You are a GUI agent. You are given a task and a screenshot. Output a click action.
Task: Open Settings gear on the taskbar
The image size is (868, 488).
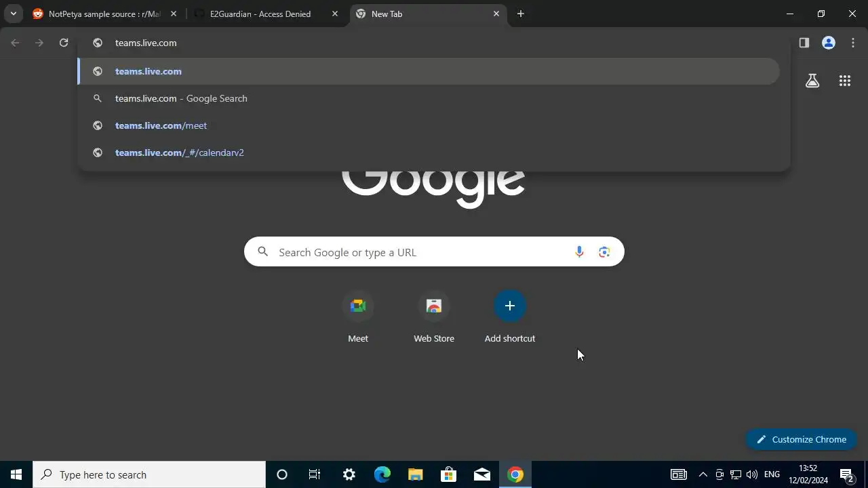pyautogui.click(x=349, y=474)
